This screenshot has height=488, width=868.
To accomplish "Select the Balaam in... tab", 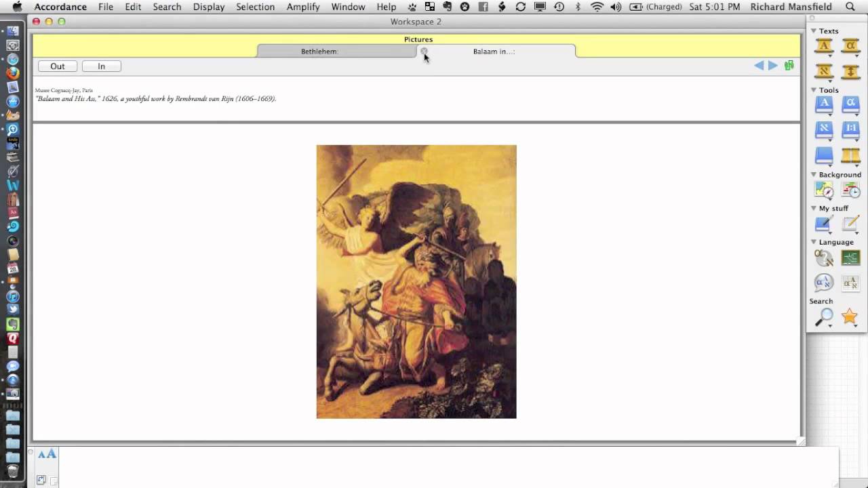I will pyautogui.click(x=494, y=52).
